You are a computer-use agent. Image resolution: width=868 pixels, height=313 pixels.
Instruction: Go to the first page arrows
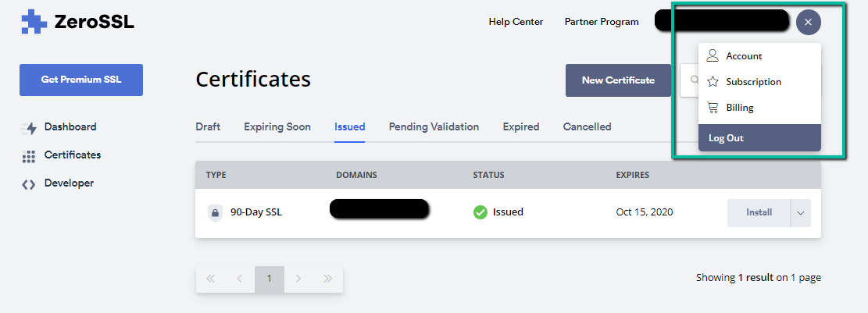coord(210,279)
